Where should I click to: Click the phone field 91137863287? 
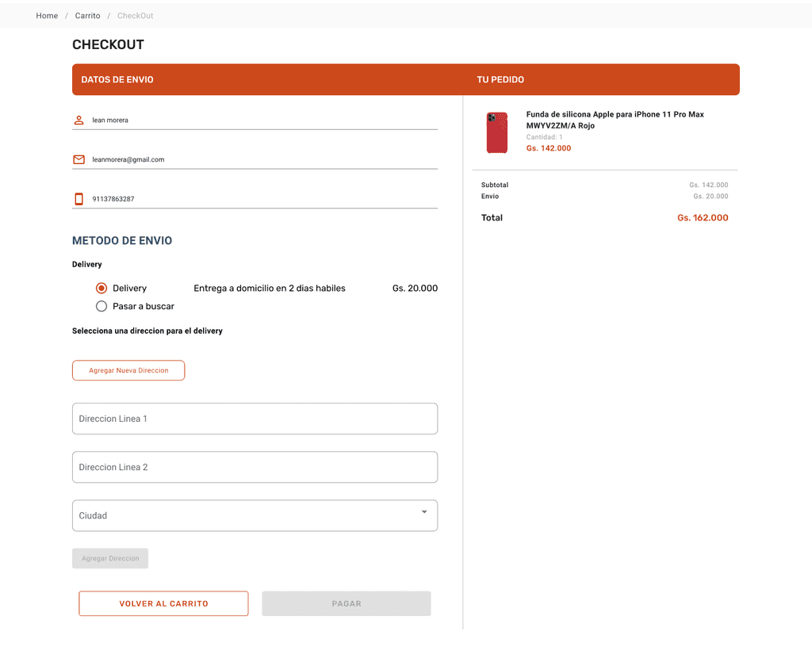pos(255,199)
